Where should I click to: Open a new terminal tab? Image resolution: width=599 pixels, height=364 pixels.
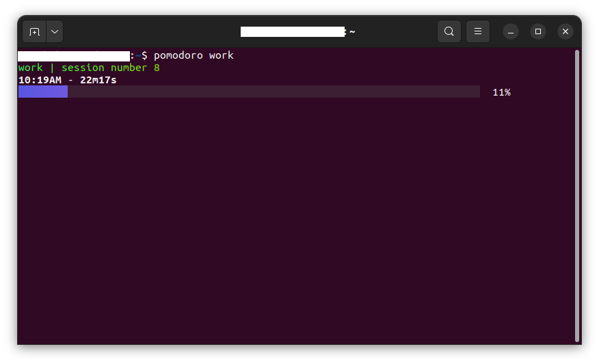coord(34,31)
